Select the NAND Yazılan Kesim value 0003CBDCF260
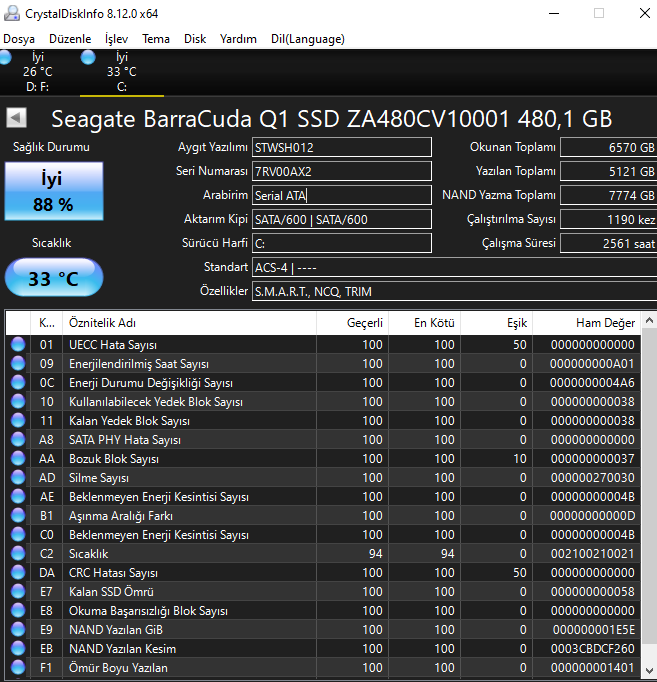Screen dimensions: 657x682 coord(592,649)
